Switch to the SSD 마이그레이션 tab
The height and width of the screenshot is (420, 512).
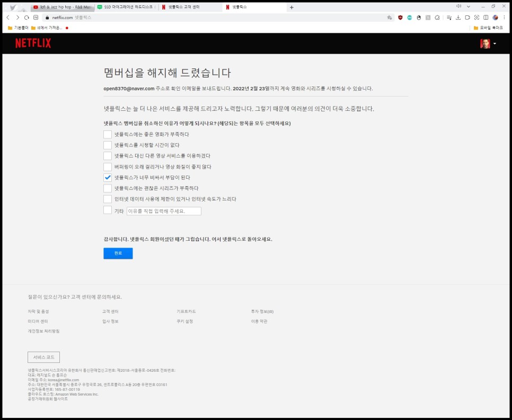(x=127, y=7)
